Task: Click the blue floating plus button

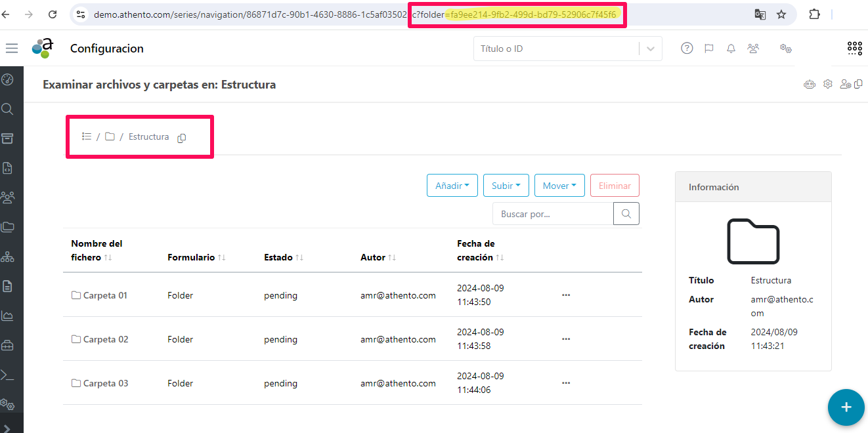Action: [846, 407]
